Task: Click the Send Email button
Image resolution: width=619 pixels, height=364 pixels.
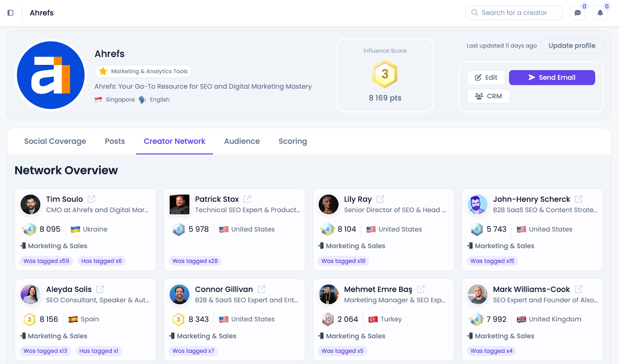Action: [552, 77]
